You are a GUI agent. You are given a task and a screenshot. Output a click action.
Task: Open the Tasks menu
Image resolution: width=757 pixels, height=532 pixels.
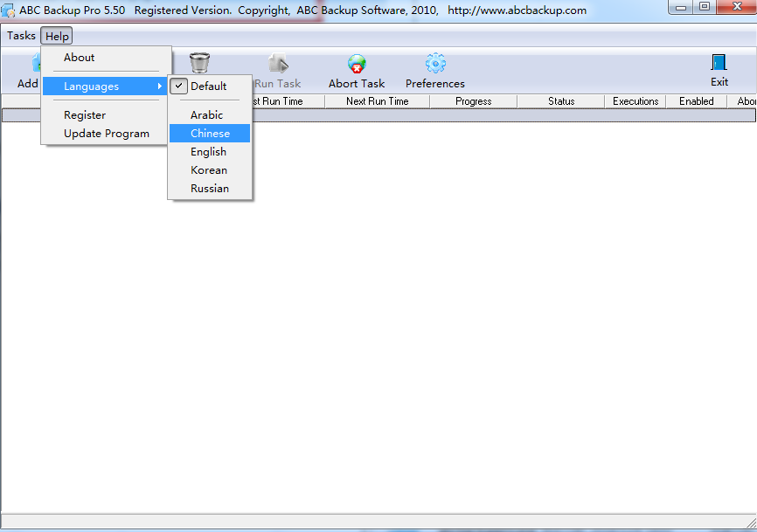coord(21,36)
